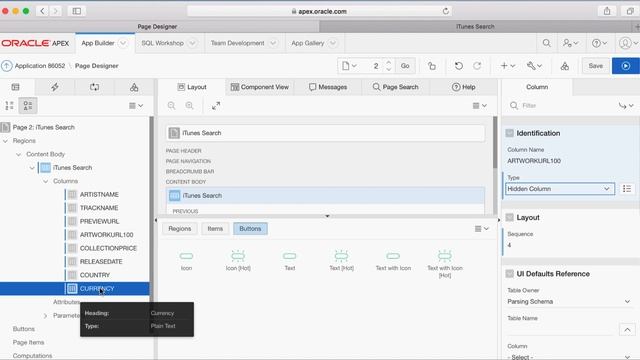Collapse the Columns tree node
640x360 pixels.
pos(46,181)
